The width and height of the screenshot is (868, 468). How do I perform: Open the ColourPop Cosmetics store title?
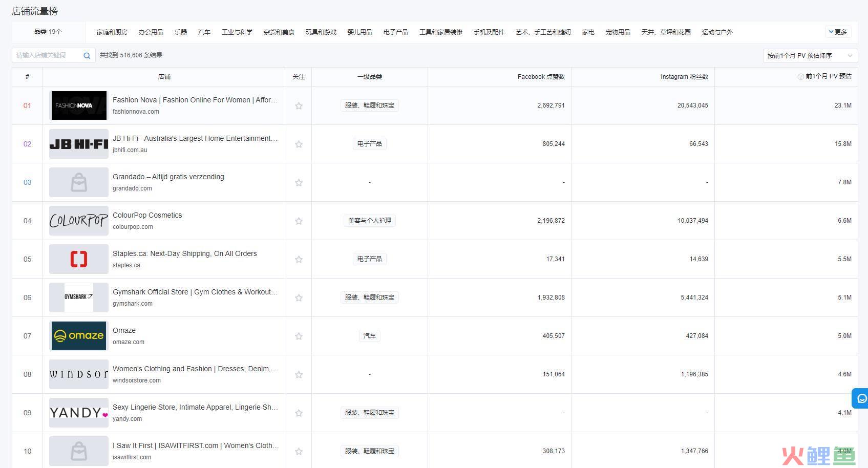147,215
